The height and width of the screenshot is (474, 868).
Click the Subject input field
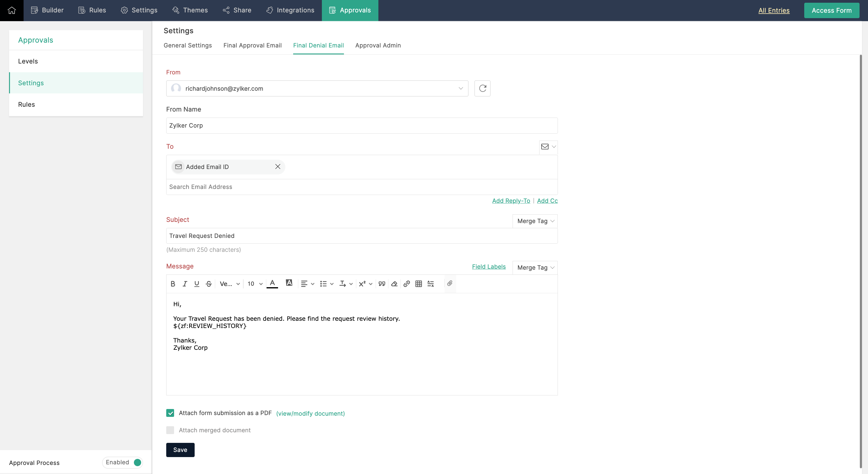point(361,236)
